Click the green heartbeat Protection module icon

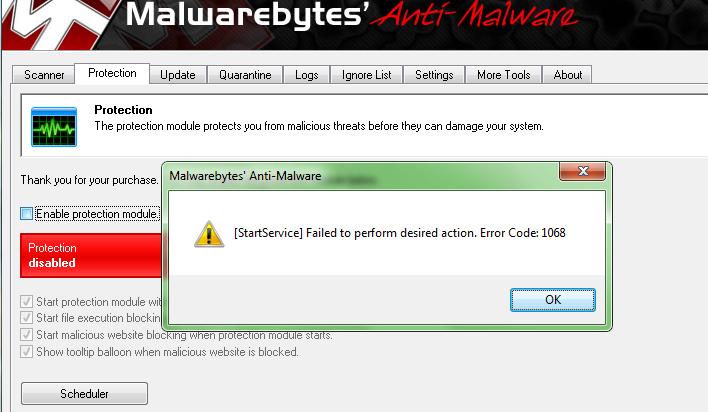54,127
